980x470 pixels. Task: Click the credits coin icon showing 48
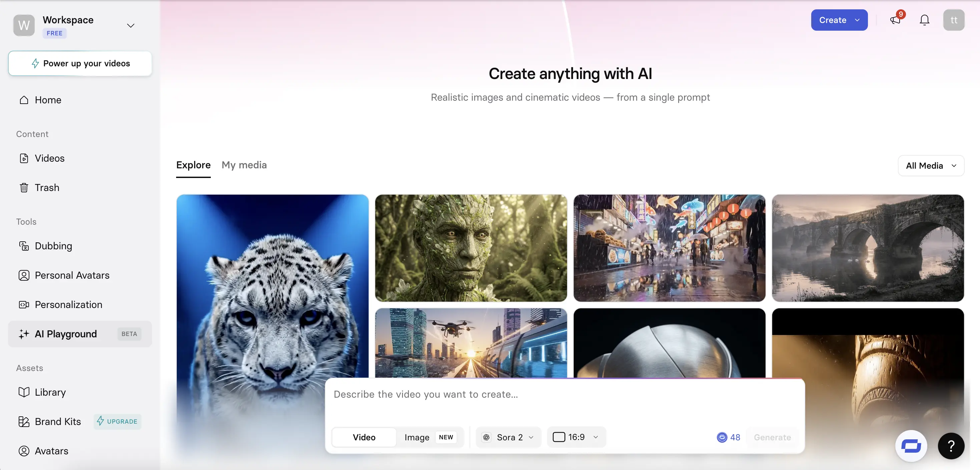click(x=722, y=437)
